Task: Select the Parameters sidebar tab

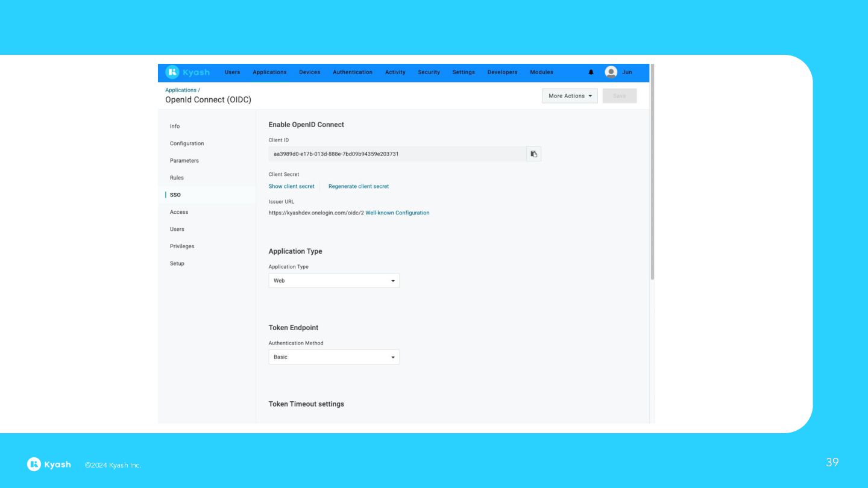Action: point(184,161)
